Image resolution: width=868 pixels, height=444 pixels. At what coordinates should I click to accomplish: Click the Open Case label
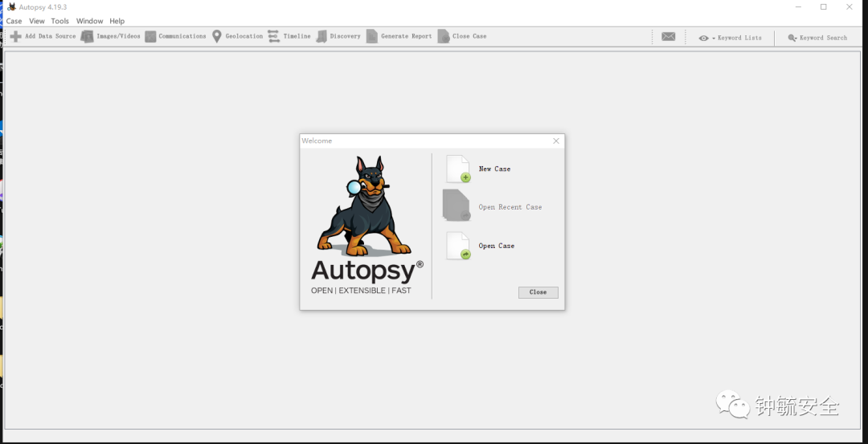[x=497, y=246]
